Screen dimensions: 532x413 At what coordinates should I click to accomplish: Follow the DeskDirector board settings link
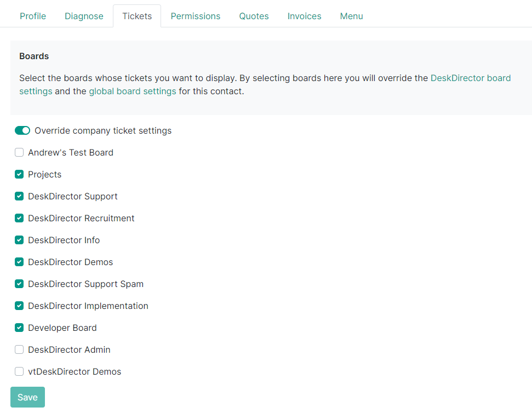click(x=471, y=78)
